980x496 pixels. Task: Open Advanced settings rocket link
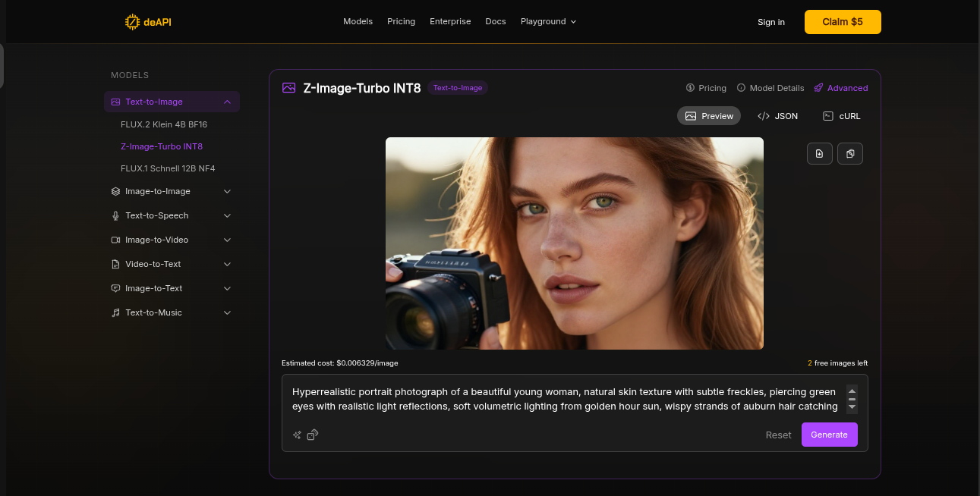841,88
